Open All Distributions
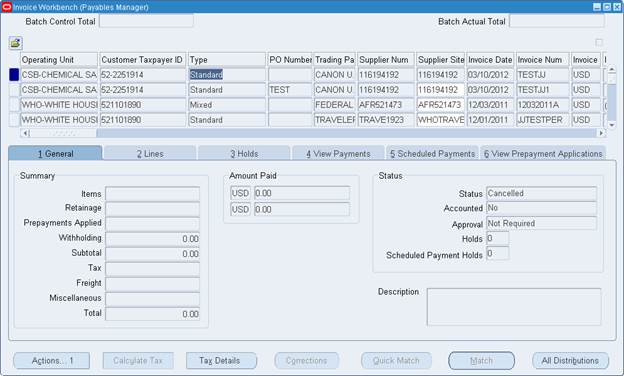 (x=570, y=361)
